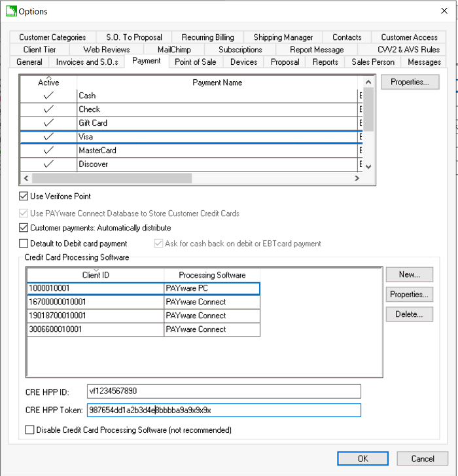Check Disable Credit Card Processing Software
The height and width of the screenshot is (476, 458).
click(x=29, y=430)
